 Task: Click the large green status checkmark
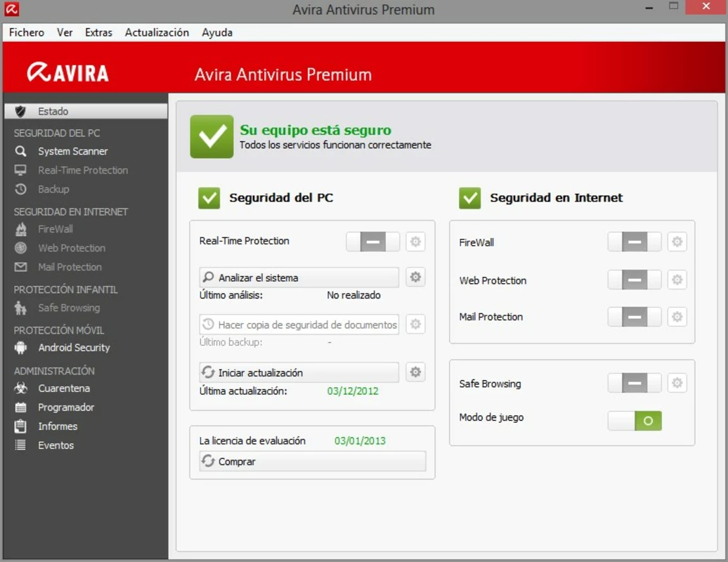point(212,136)
